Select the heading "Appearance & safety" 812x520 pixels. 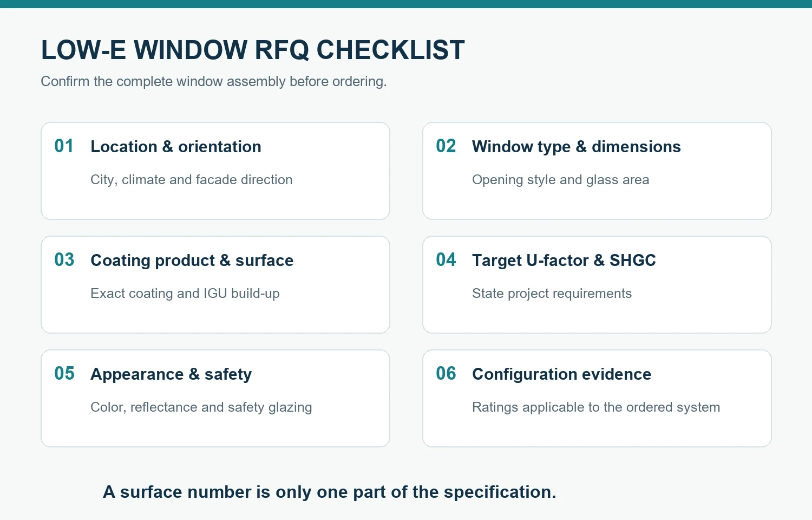171,374
